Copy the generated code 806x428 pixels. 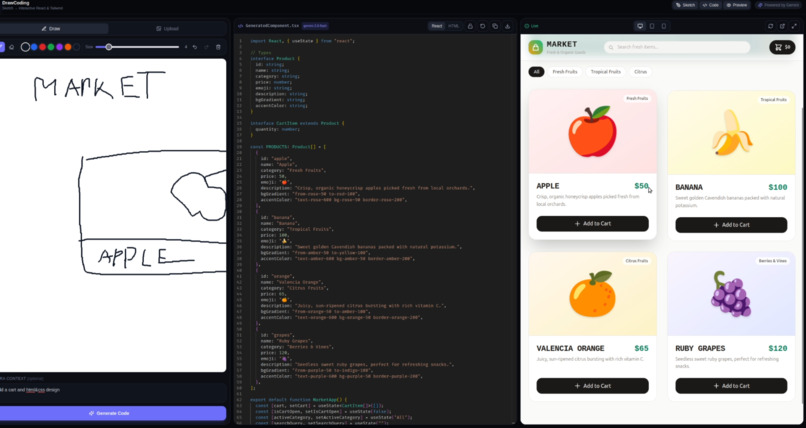(x=495, y=26)
